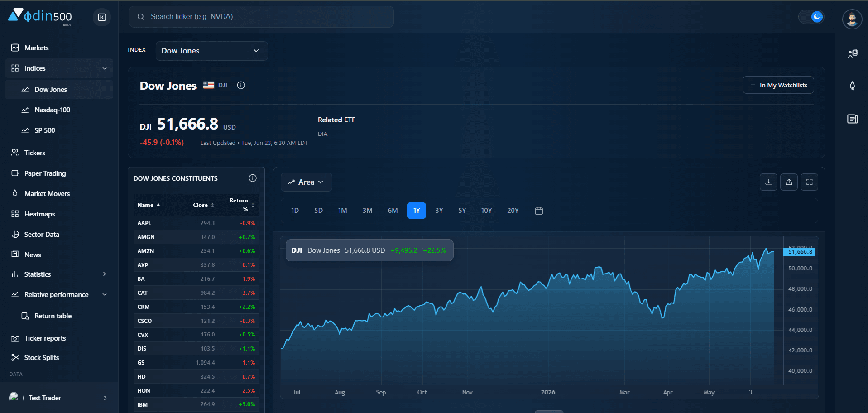Viewport: 868px width, 413px height.
Task: Select the 5D time range tab
Action: pos(318,211)
